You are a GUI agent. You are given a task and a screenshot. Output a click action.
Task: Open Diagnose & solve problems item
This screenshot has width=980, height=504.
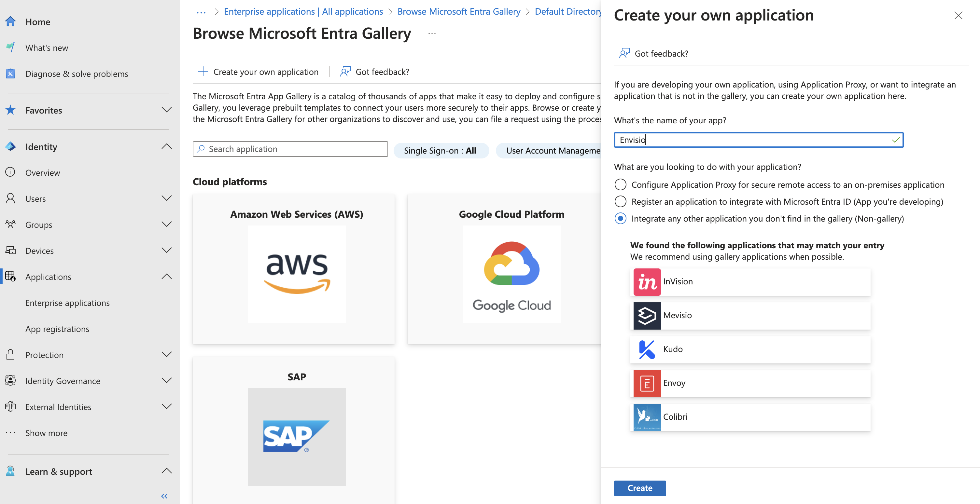pos(77,74)
